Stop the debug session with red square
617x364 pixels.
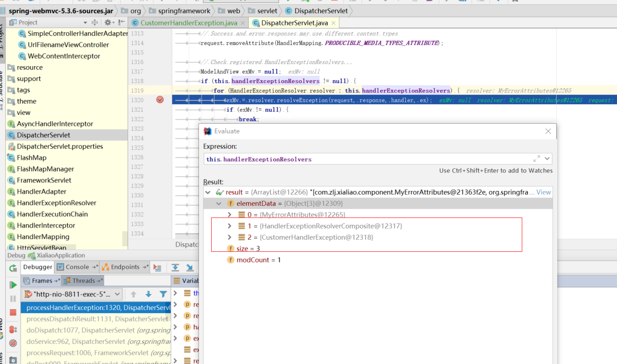tap(13, 313)
